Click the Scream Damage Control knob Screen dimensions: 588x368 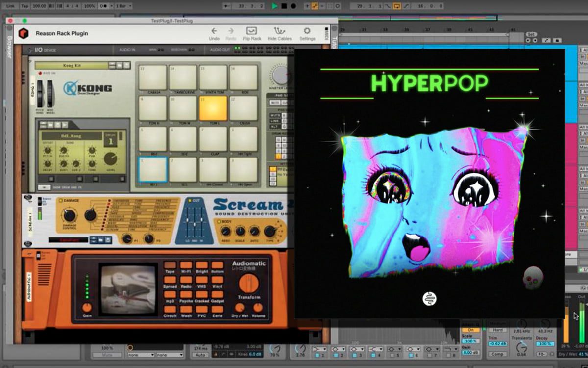[x=70, y=215]
